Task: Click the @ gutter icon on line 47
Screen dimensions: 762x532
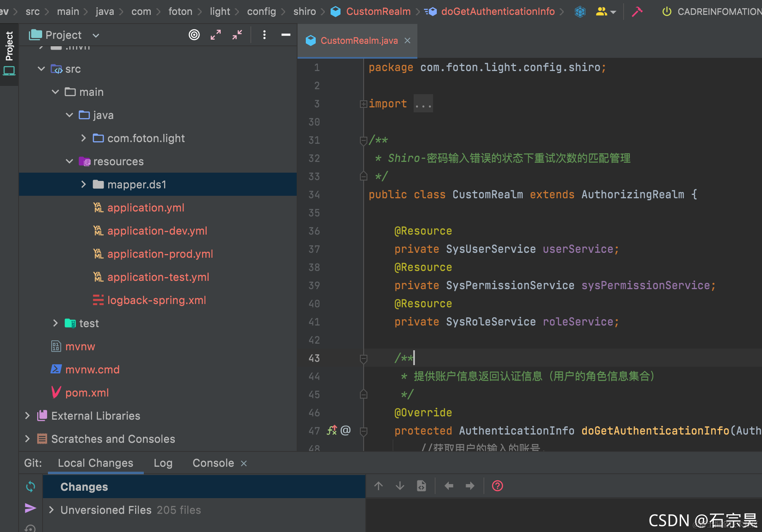Action: [345, 430]
